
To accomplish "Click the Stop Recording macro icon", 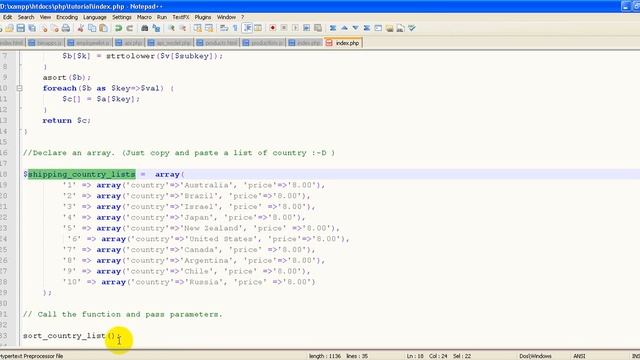I will [x=284, y=28].
